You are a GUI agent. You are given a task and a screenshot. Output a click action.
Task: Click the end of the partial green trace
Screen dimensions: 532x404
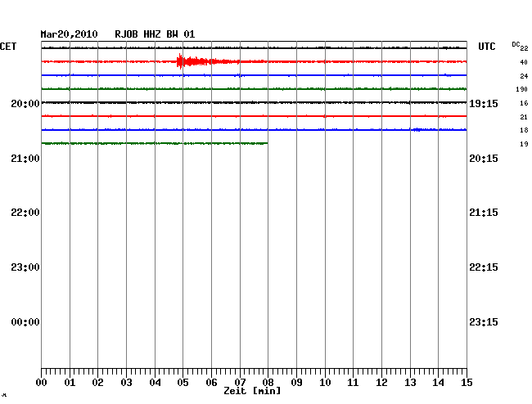click(x=267, y=143)
